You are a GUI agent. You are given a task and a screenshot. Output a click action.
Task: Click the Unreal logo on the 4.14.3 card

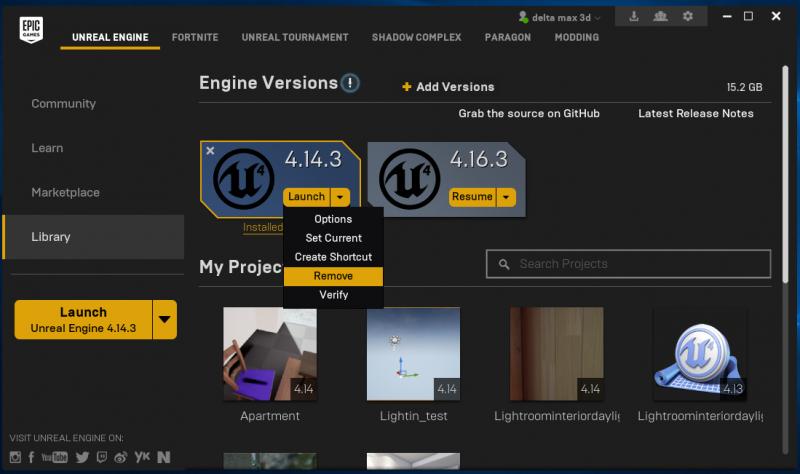tap(243, 179)
